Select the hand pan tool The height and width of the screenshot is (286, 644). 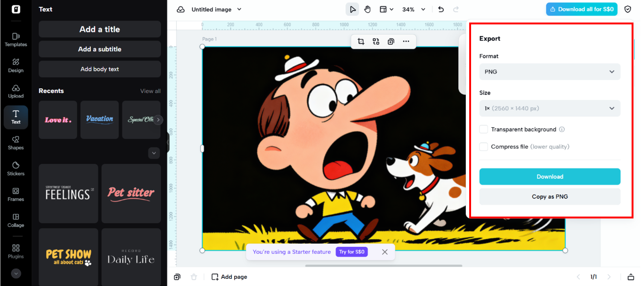coord(367,9)
